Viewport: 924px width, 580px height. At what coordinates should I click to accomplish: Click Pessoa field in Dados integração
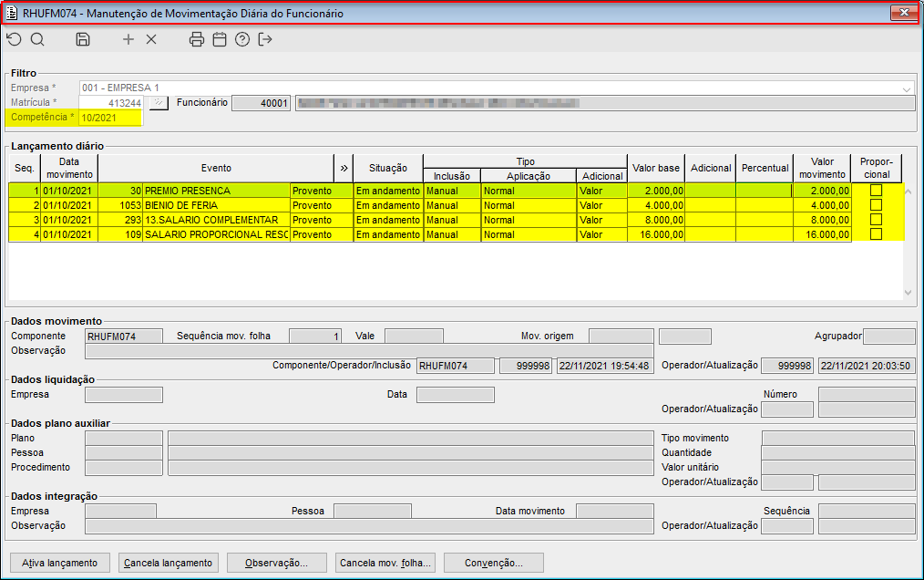click(x=373, y=511)
